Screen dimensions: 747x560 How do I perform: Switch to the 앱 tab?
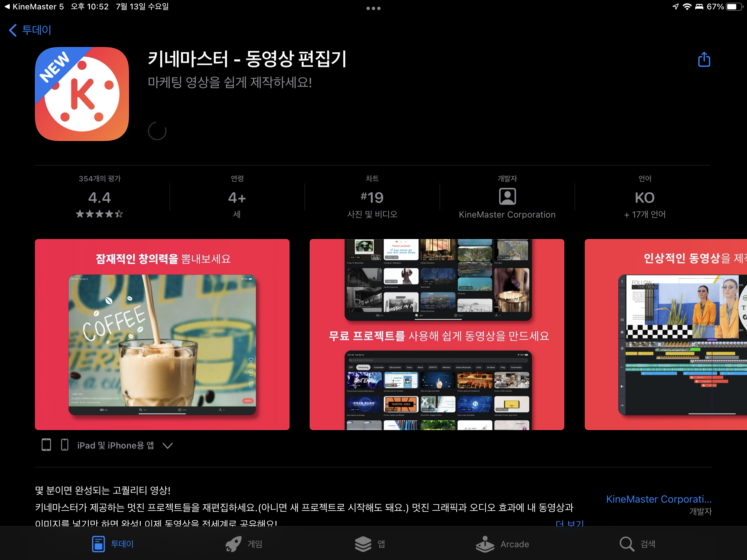[370, 544]
